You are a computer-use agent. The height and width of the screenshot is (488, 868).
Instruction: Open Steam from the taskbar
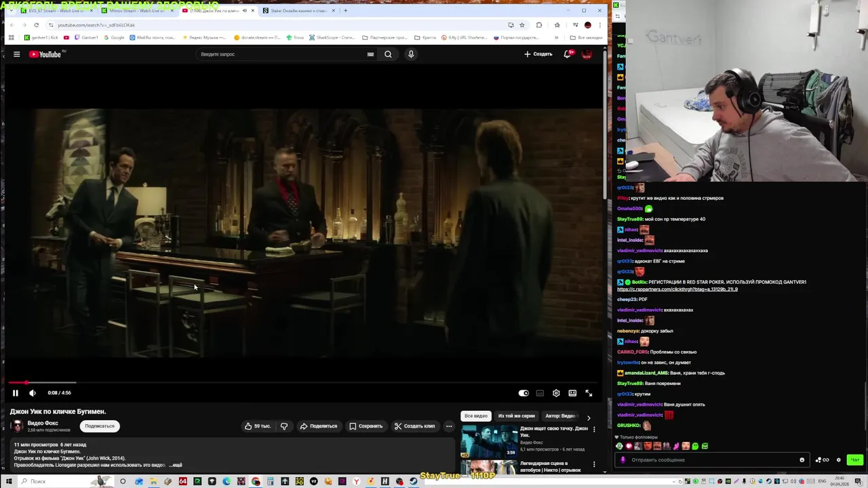[413, 482]
